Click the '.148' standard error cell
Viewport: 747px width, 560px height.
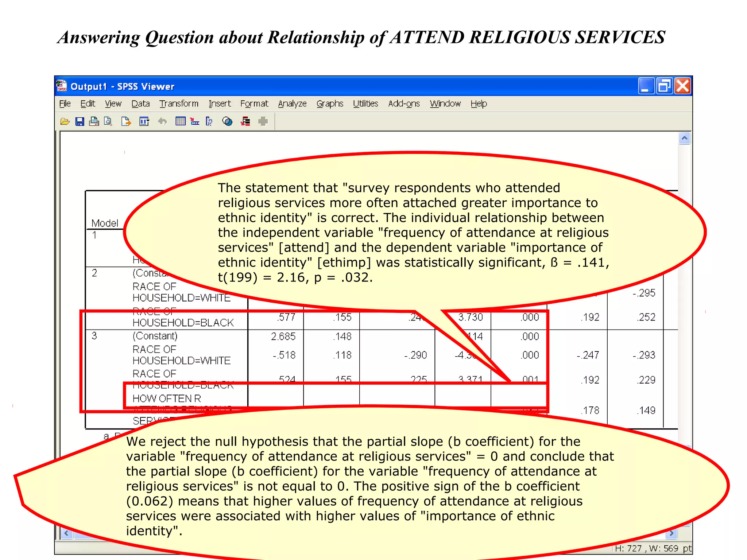point(342,336)
